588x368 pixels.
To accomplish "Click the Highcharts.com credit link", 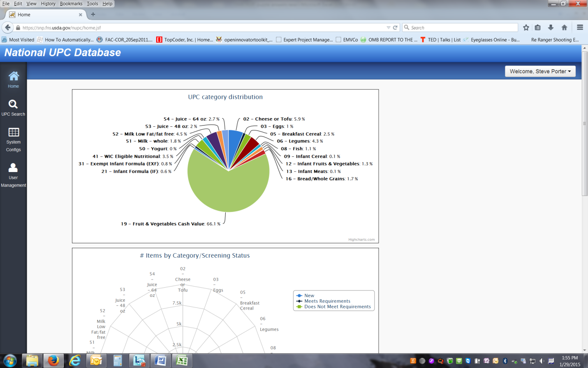I will [361, 240].
